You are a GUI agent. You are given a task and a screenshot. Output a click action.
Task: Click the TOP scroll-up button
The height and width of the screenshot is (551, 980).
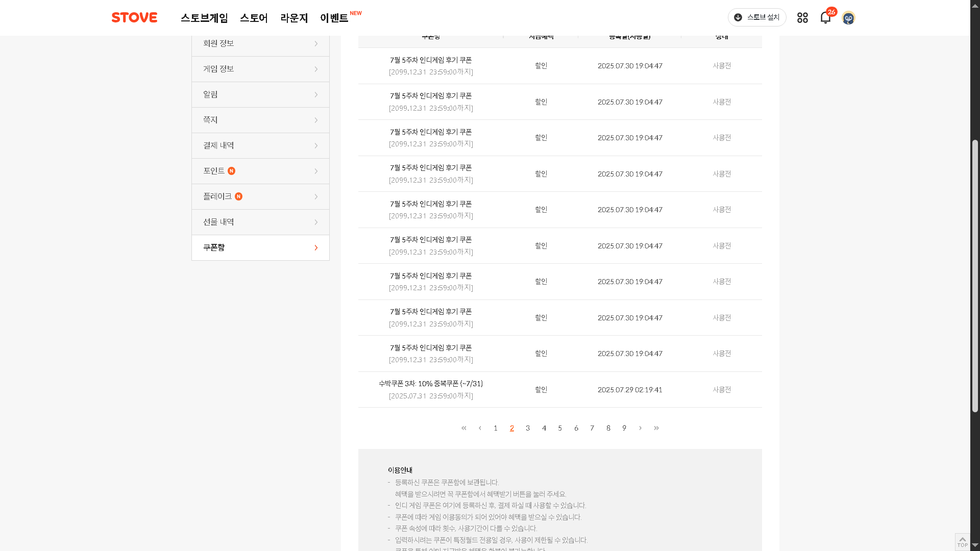tap(962, 542)
